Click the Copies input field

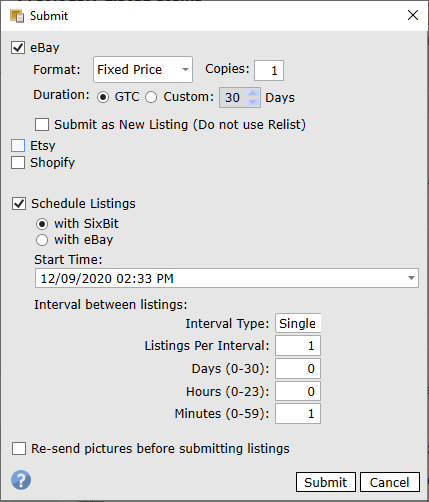pos(269,70)
